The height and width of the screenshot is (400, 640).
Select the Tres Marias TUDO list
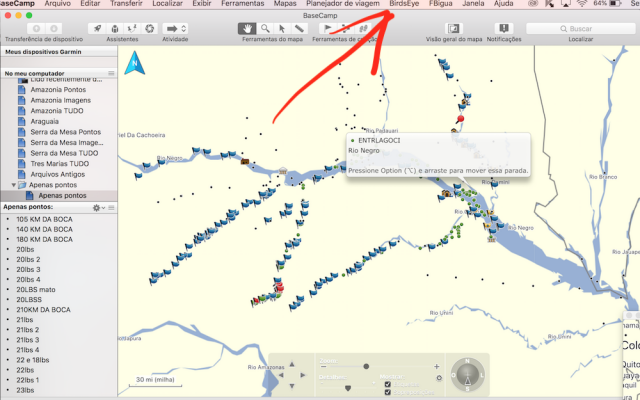click(x=59, y=164)
